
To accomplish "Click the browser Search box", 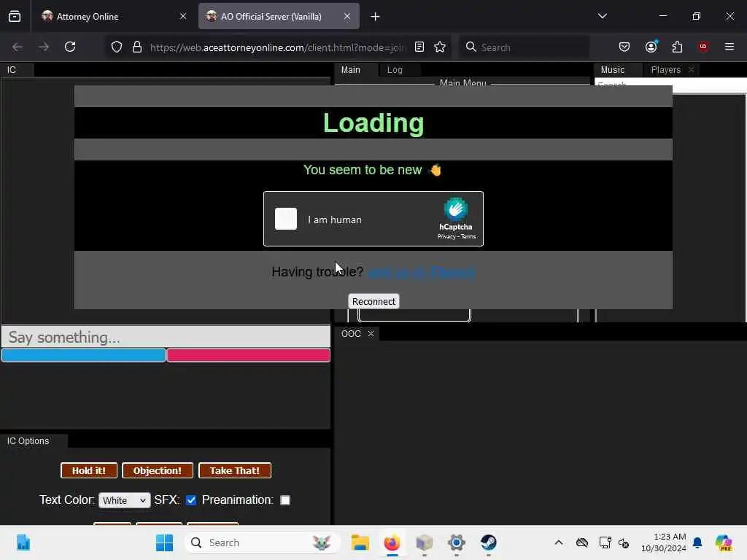I will point(524,47).
